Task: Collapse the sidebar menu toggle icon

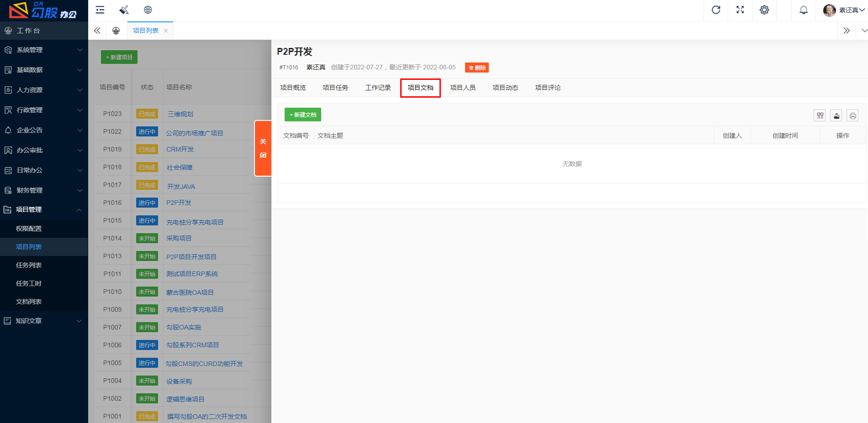Action: click(x=100, y=10)
